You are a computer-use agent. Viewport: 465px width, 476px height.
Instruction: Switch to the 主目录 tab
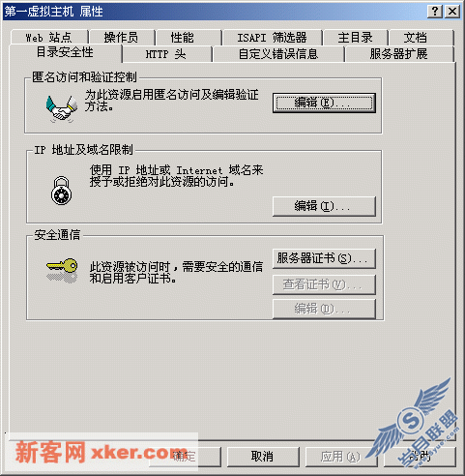[x=356, y=38]
